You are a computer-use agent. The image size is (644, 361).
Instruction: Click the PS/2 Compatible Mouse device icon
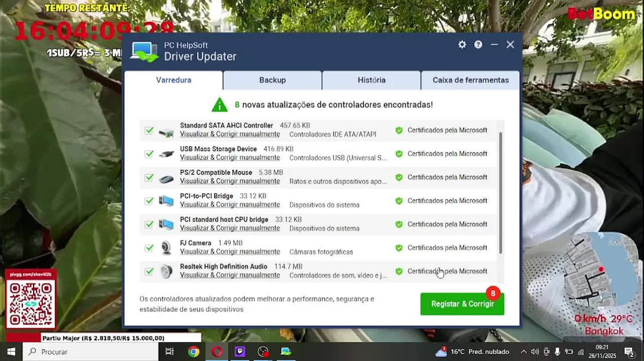click(x=166, y=178)
